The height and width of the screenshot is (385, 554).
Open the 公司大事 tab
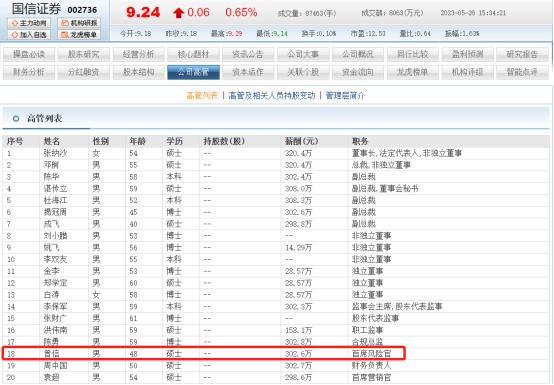pos(303,54)
